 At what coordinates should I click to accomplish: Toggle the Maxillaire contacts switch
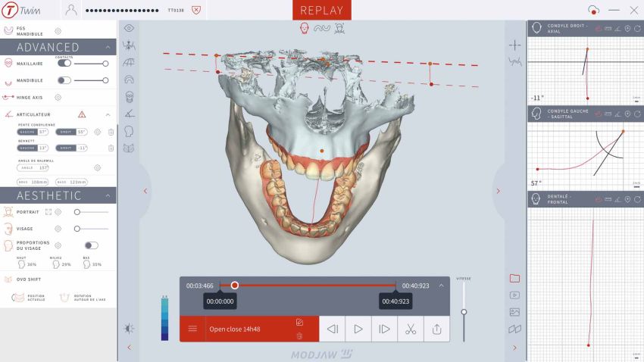click(64, 64)
